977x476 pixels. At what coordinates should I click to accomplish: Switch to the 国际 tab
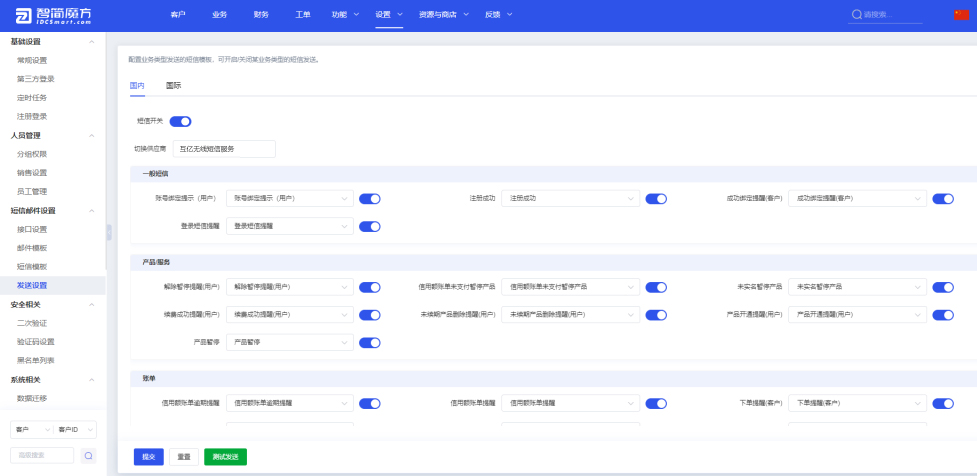pyautogui.click(x=173, y=86)
